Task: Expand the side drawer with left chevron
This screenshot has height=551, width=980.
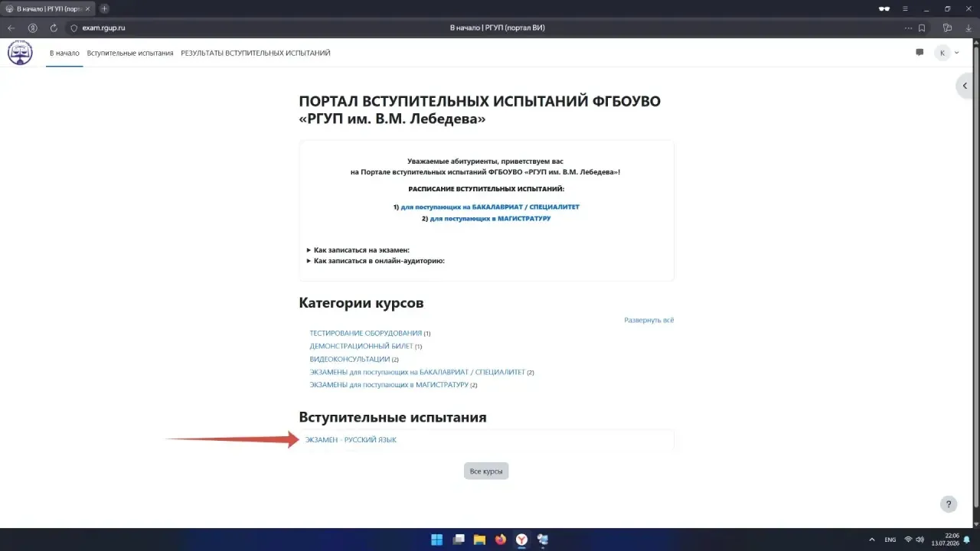Action: [965, 86]
